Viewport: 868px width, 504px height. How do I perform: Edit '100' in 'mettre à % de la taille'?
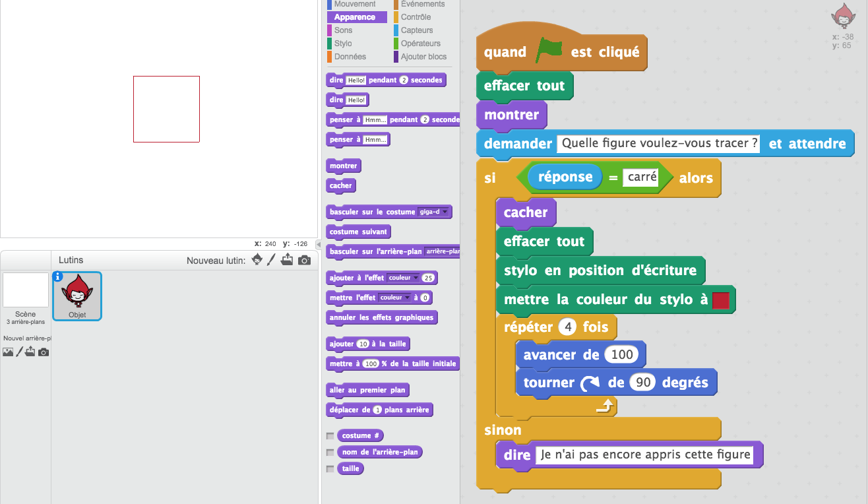coord(371,363)
